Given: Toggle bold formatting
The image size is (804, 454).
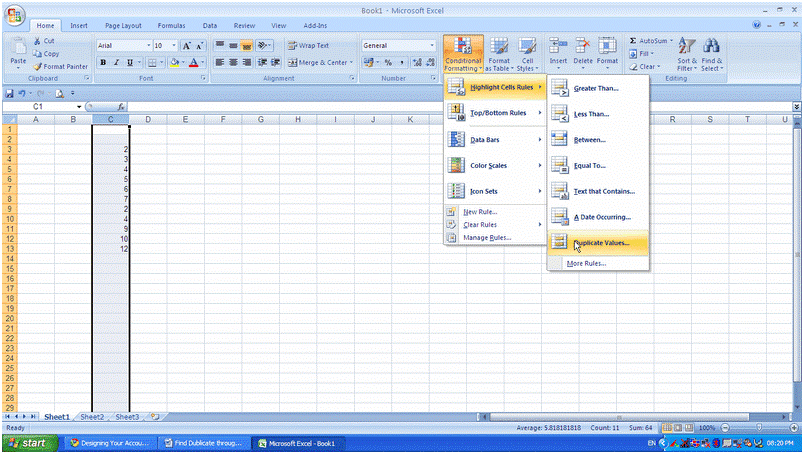Looking at the screenshot, I should [103, 63].
